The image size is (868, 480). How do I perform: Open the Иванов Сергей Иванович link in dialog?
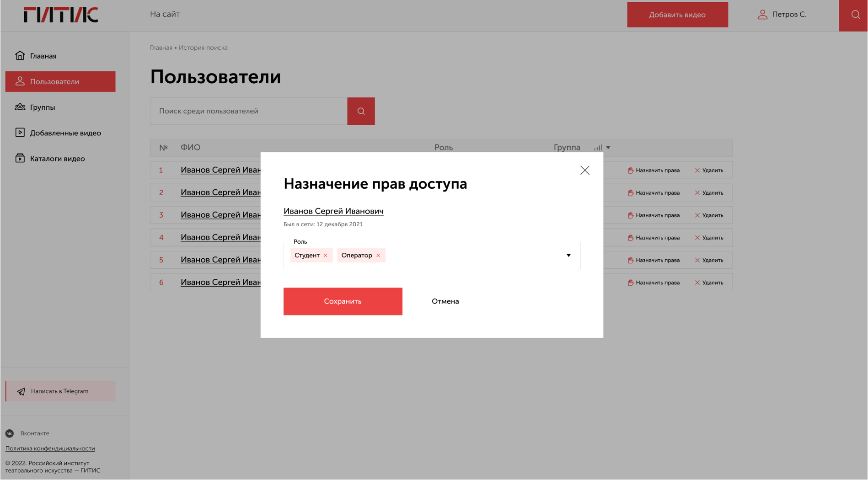[333, 211]
